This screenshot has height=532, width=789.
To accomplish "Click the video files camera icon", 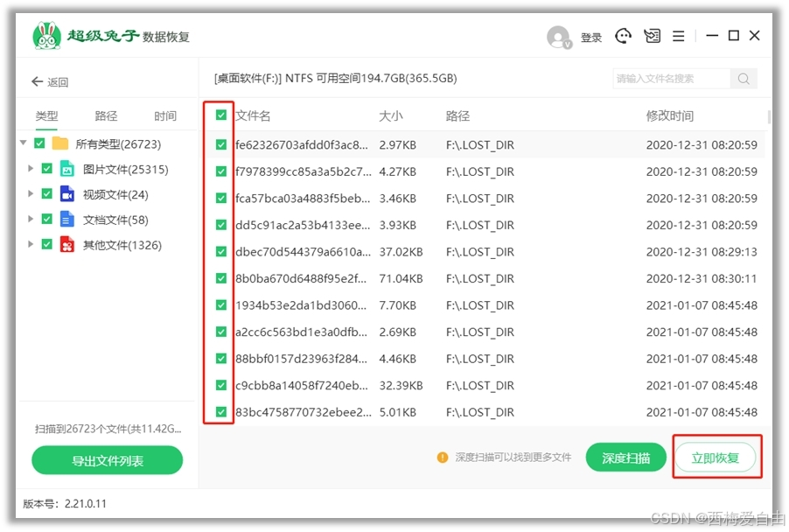I will (67, 193).
